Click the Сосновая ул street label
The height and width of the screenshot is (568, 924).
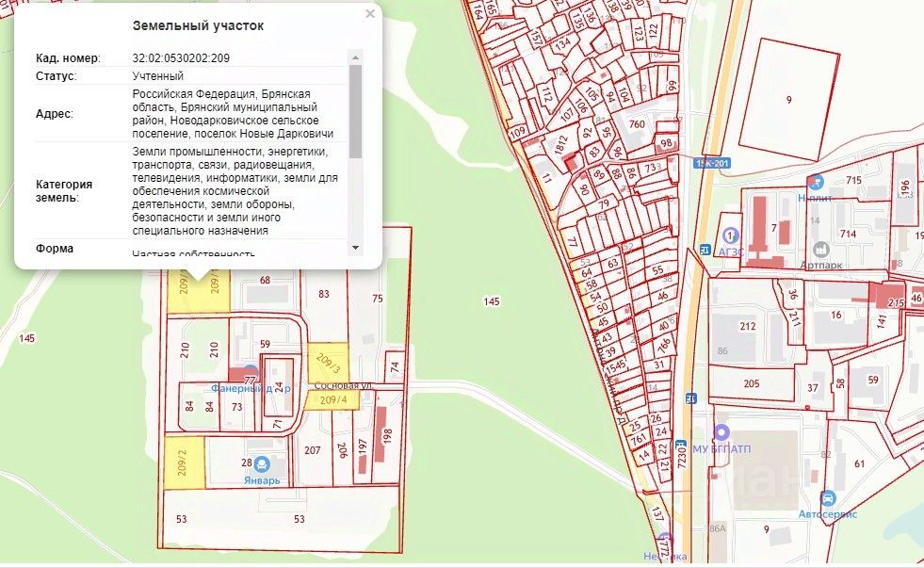pos(342,385)
